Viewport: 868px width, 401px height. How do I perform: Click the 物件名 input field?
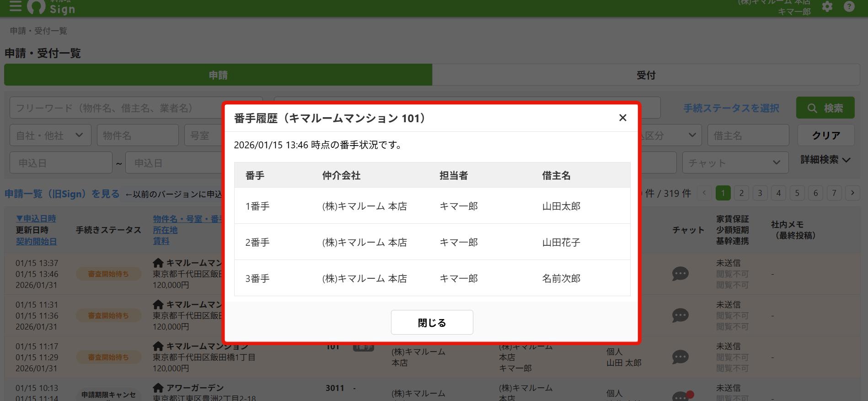(138, 135)
